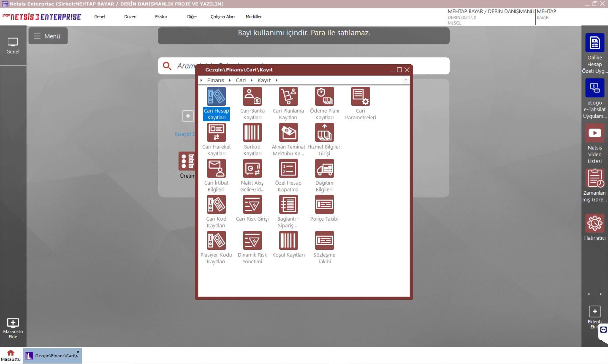Open the Diğer menu
The width and height of the screenshot is (608, 364).
(192, 17)
